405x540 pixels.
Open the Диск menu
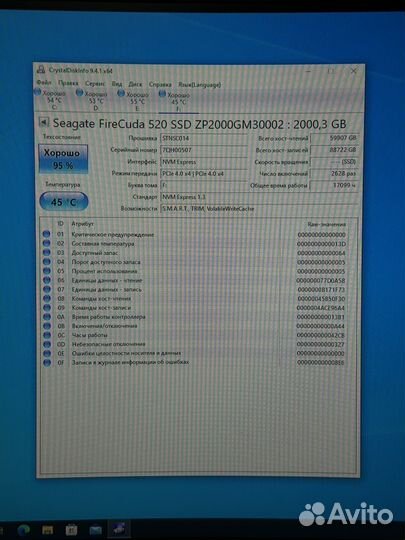pyautogui.click(x=135, y=84)
